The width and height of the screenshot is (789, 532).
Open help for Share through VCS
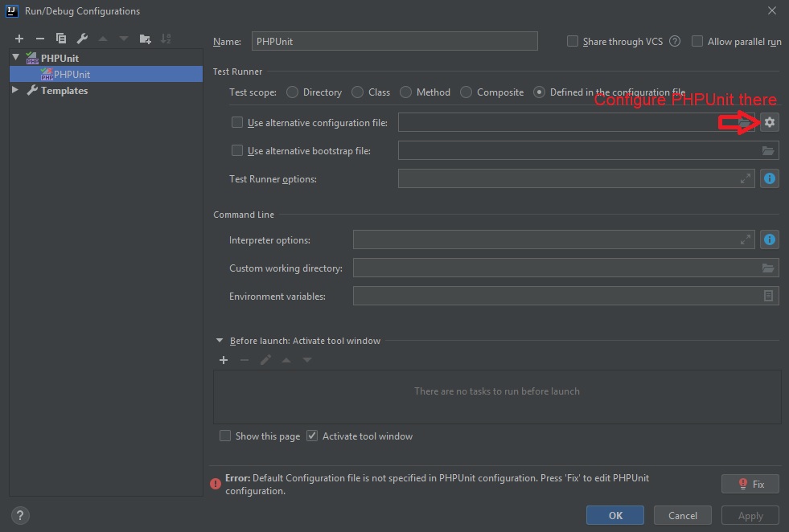tap(675, 41)
